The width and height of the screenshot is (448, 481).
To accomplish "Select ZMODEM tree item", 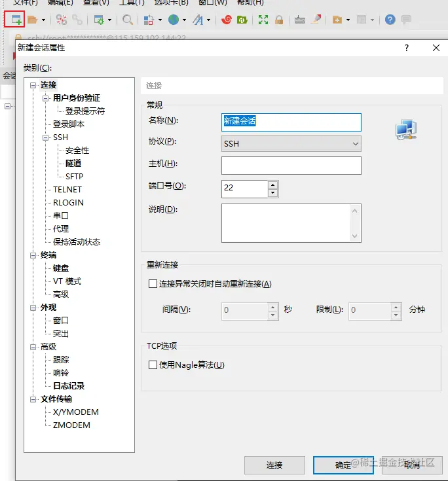I will (x=71, y=425).
